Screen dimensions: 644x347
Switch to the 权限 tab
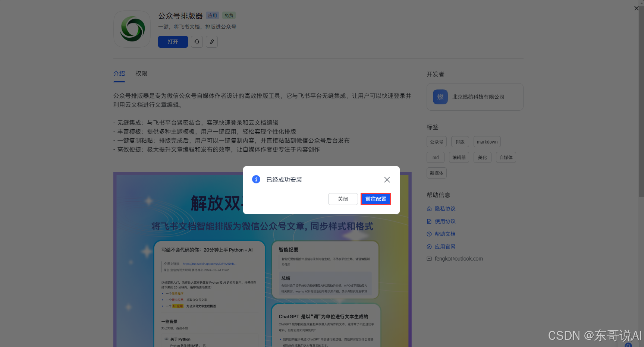click(x=142, y=73)
